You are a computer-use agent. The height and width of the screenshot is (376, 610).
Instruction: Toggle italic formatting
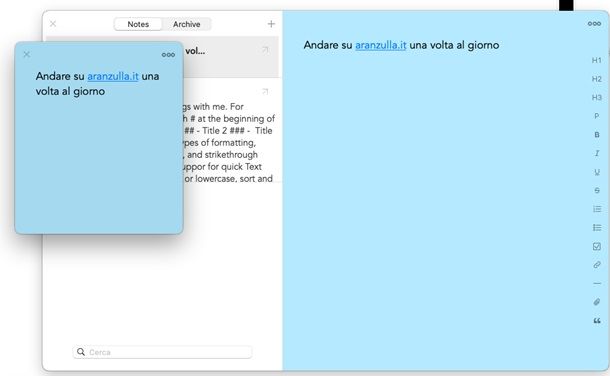pyautogui.click(x=596, y=153)
